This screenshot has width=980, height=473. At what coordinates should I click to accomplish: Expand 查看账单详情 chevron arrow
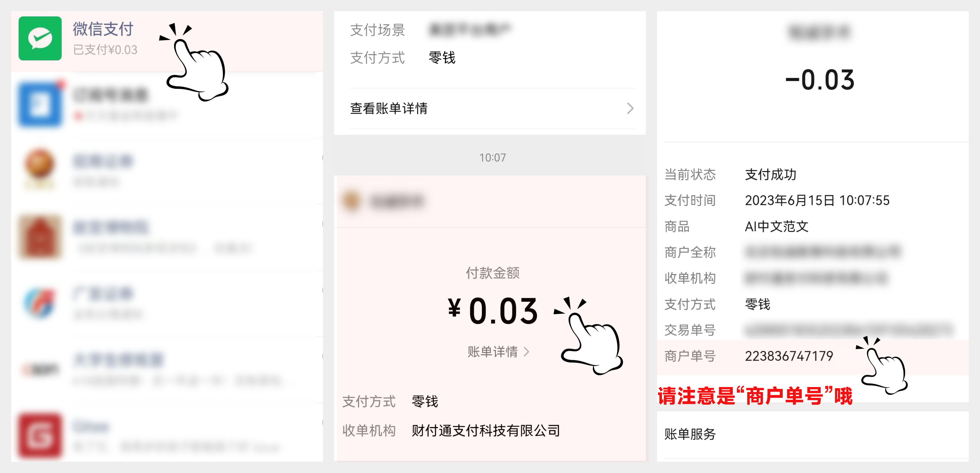pos(630,108)
